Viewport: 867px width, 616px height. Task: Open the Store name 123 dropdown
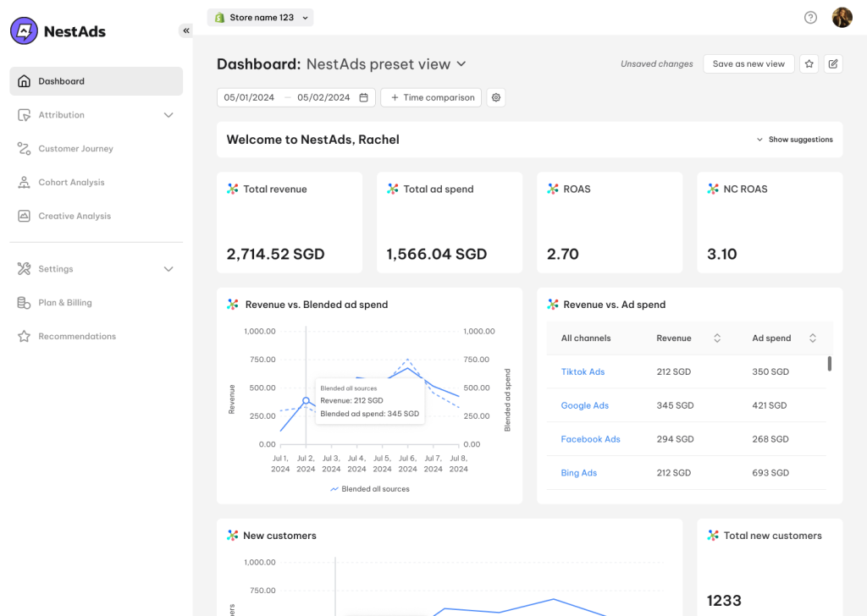click(261, 18)
